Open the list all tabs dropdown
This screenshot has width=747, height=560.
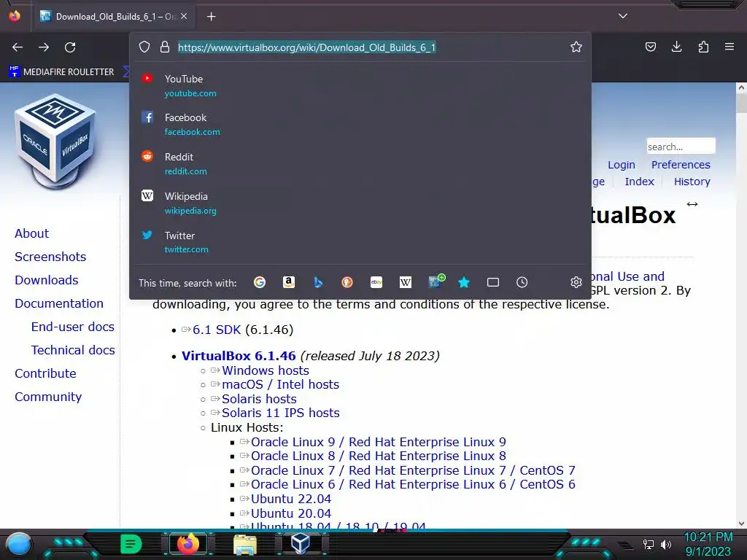click(x=623, y=16)
